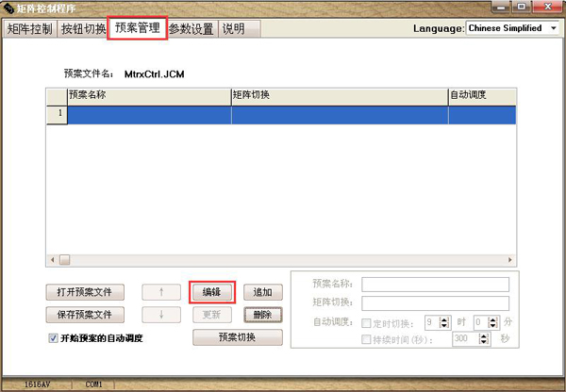Select the 预案管理 tab
566x392 pixels.
[137, 27]
